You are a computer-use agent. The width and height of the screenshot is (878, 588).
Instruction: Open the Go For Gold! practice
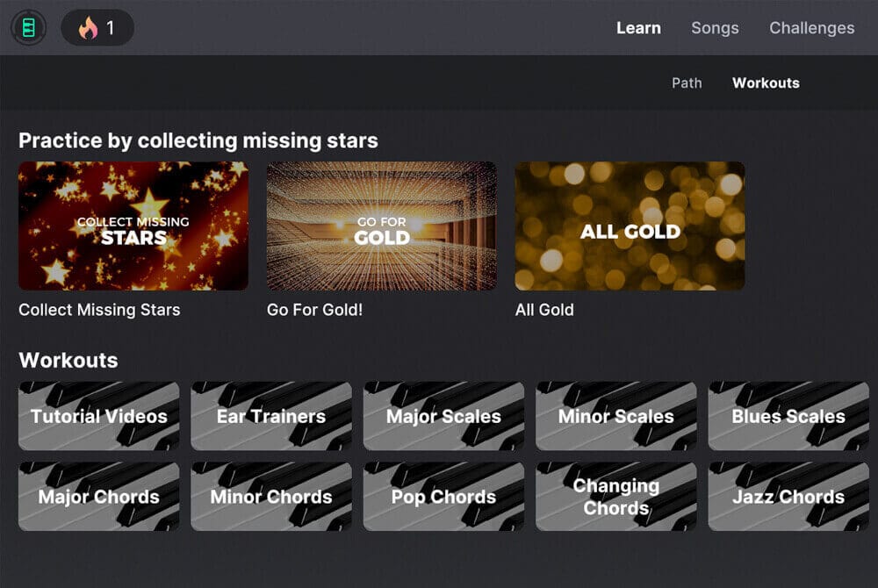[381, 225]
